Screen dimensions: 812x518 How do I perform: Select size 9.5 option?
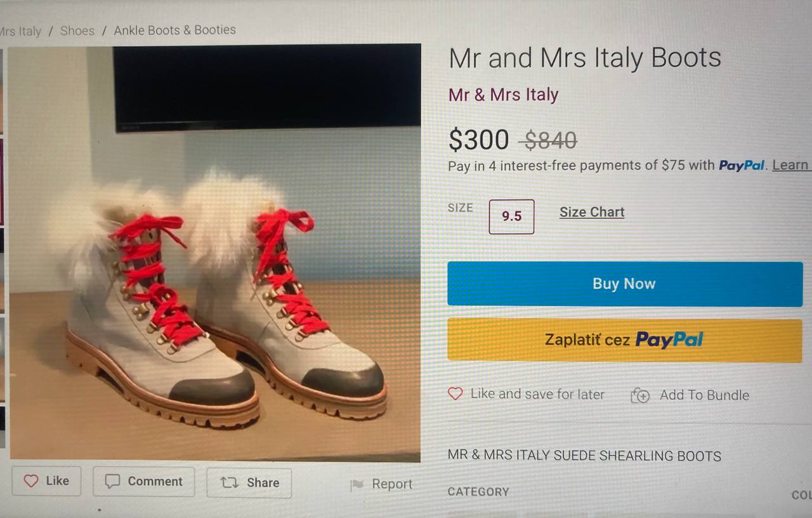coord(511,216)
